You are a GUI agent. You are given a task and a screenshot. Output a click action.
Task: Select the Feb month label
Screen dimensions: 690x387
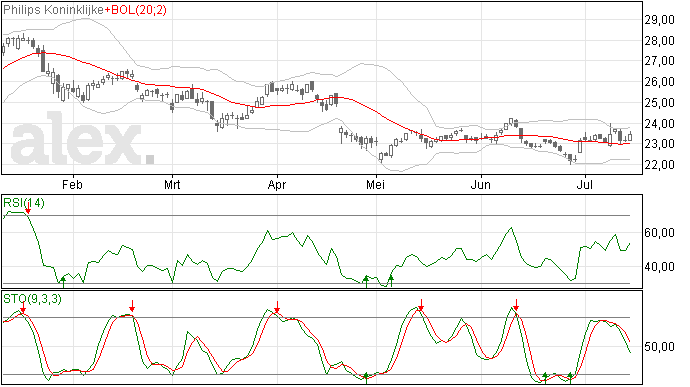click(72, 184)
